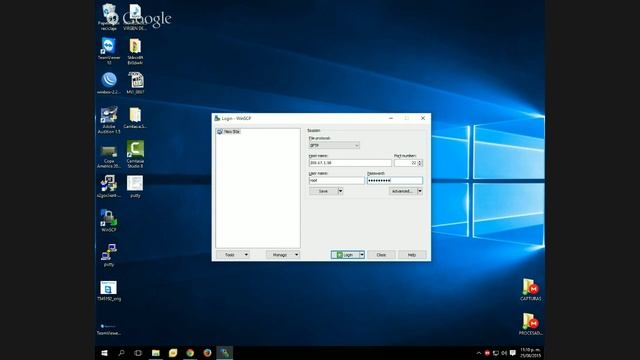Screen dimensions: 640x360
Task: Open the Manage menu button
Action: coord(283,255)
